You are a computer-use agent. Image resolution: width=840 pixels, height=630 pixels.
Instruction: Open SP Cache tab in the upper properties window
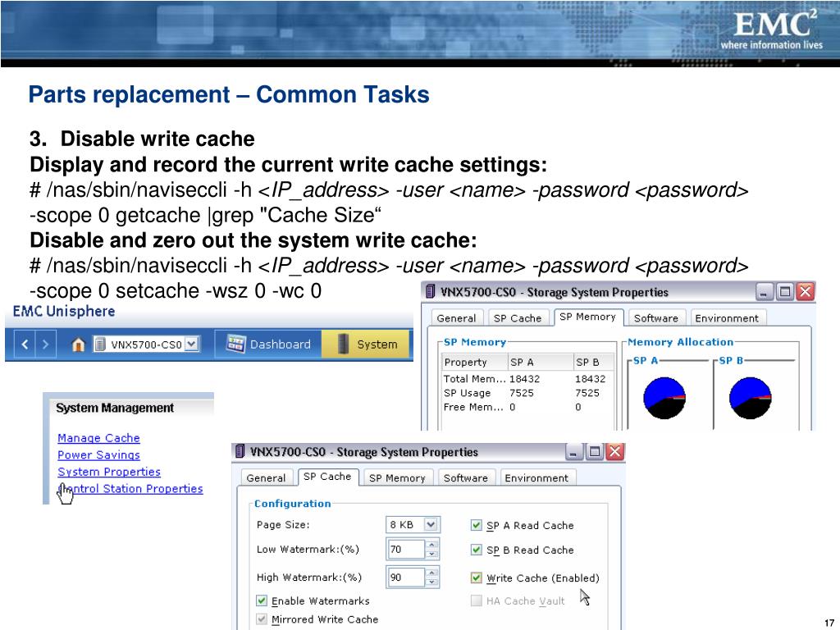coord(518,318)
